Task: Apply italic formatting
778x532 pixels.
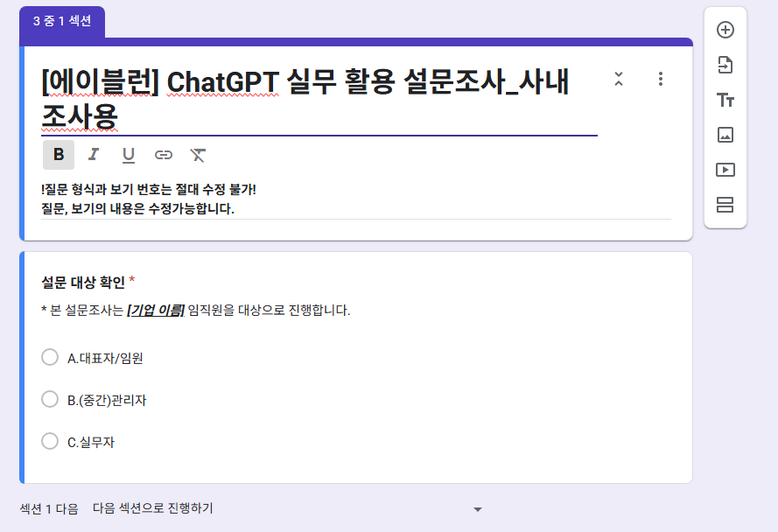Action: pos(94,155)
